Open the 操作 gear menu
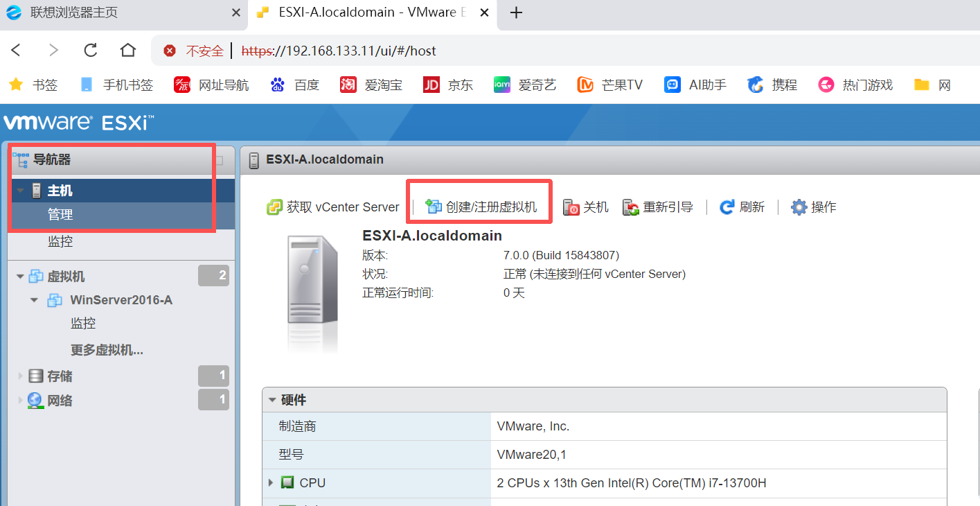980x506 pixels. click(814, 207)
